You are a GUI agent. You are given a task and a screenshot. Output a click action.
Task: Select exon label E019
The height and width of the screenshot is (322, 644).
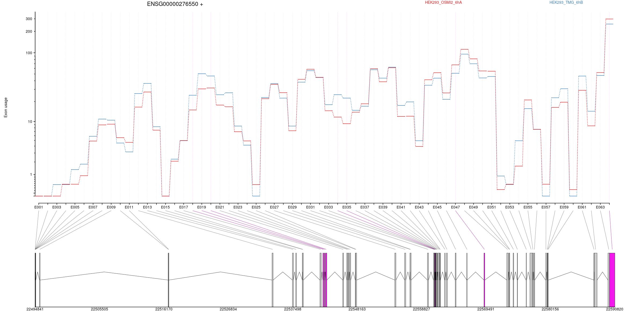(x=202, y=207)
